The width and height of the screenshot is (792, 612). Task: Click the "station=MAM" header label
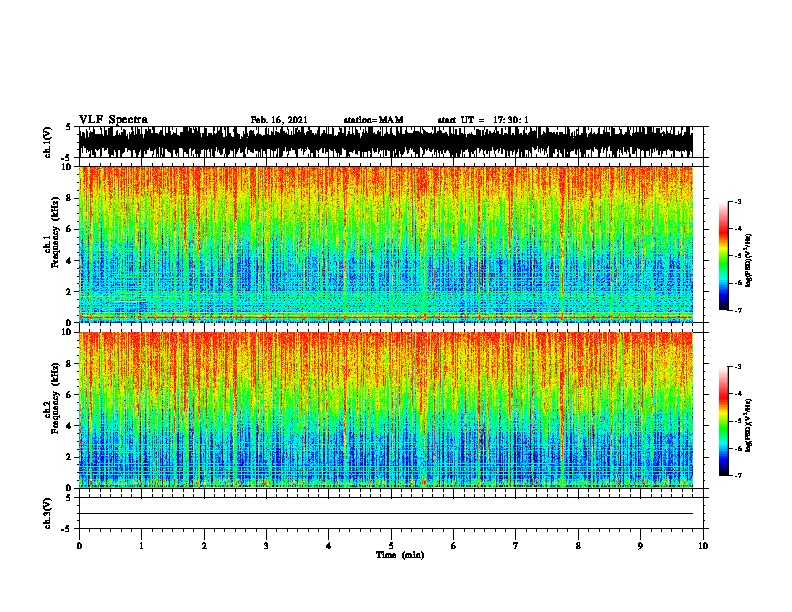pyautogui.click(x=373, y=120)
